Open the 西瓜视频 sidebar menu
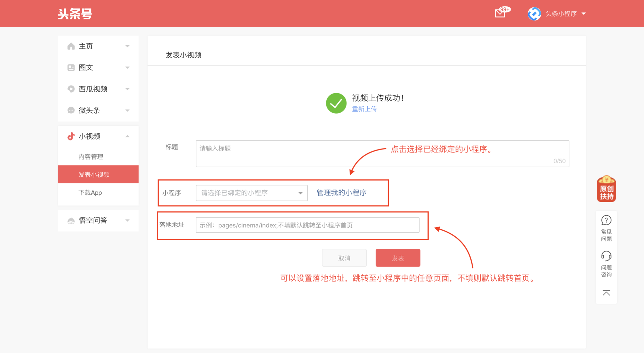The width and height of the screenshot is (644, 353). [x=98, y=89]
